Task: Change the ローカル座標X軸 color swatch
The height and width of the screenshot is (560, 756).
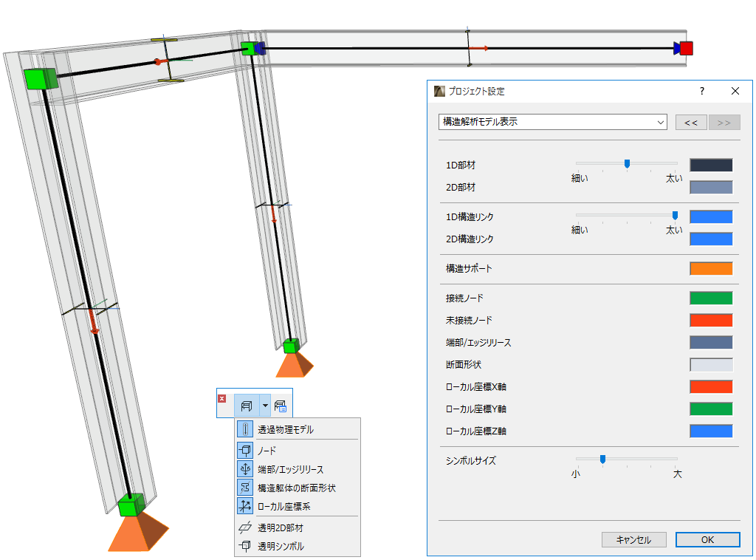Action: pos(711,387)
